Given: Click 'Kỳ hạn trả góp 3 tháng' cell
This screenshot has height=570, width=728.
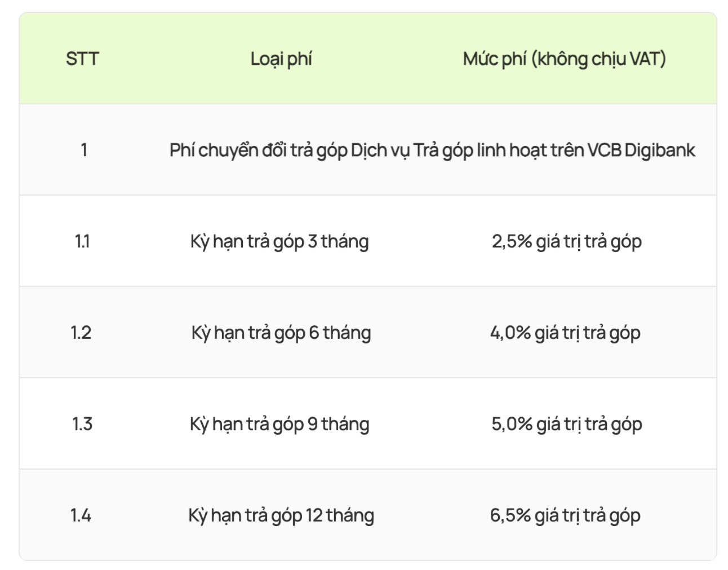Looking at the screenshot, I should [279, 241].
